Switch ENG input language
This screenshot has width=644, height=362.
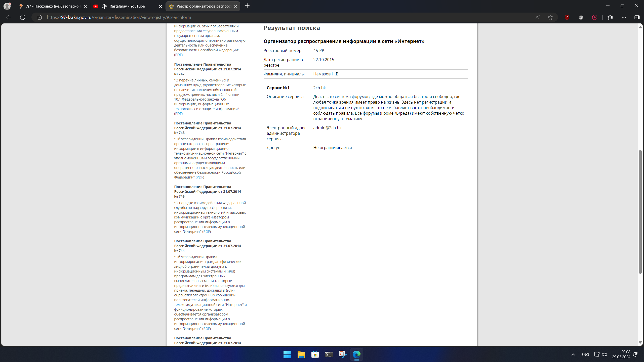[x=585, y=354]
